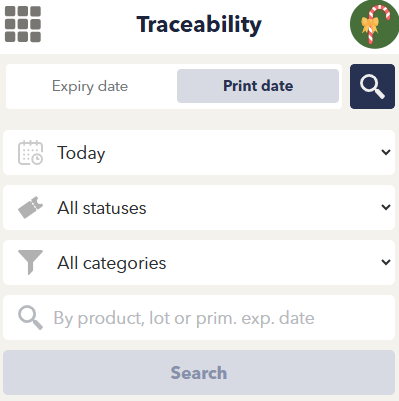
Task: Open the All categories dropdown
Action: click(x=199, y=263)
